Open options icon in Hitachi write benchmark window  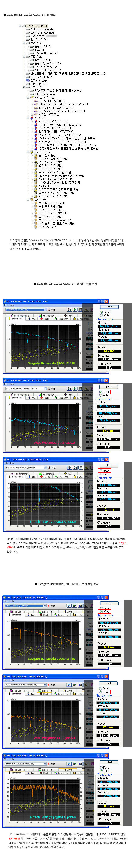[86, 764]
